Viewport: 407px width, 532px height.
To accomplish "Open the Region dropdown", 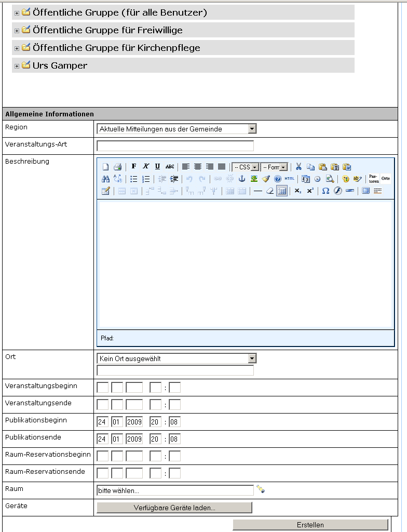I will 252,129.
